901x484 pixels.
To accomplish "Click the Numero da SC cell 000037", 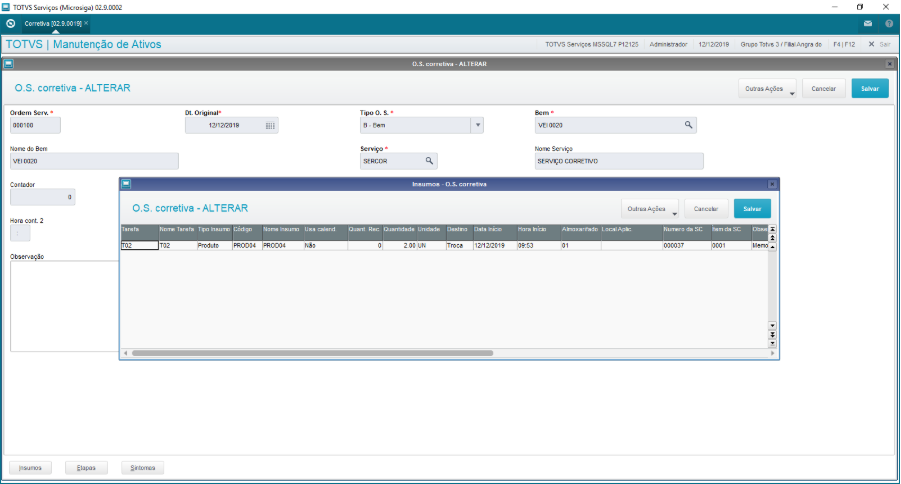I will coord(686,245).
